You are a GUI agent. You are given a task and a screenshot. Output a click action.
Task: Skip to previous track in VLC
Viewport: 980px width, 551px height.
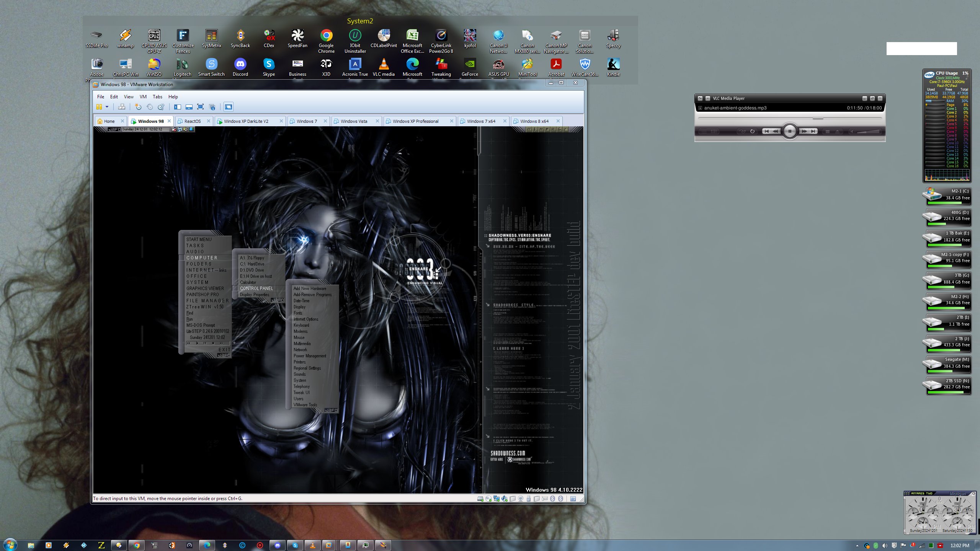(x=766, y=131)
